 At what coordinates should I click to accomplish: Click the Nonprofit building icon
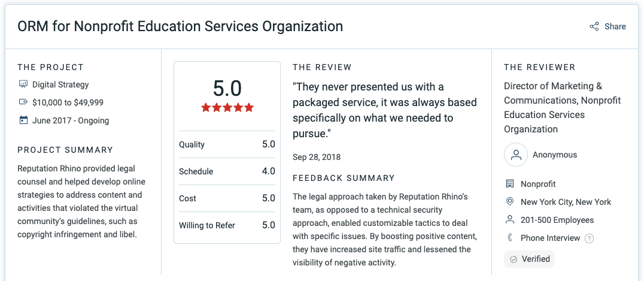pyautogui.click(x=510, y=183)
